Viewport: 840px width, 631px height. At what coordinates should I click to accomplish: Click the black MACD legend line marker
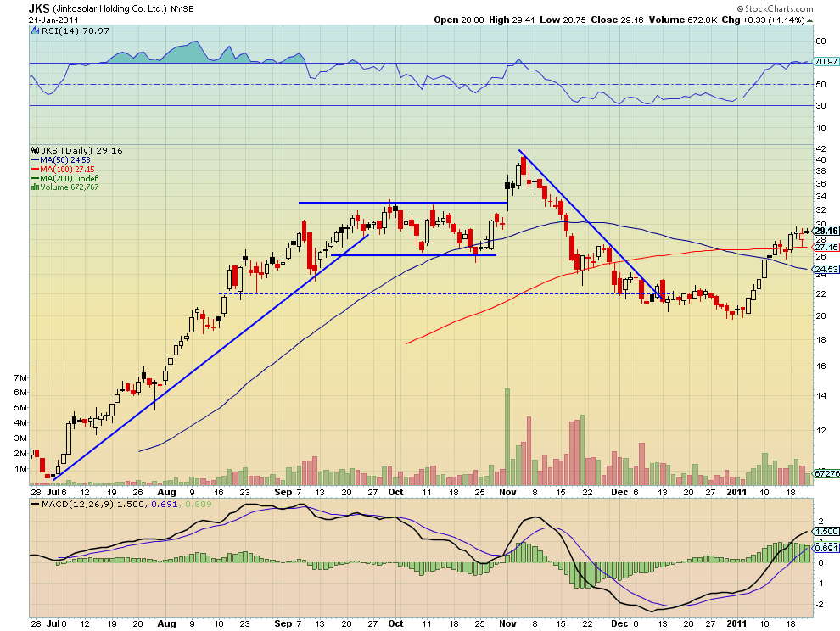tap(36, 504)
